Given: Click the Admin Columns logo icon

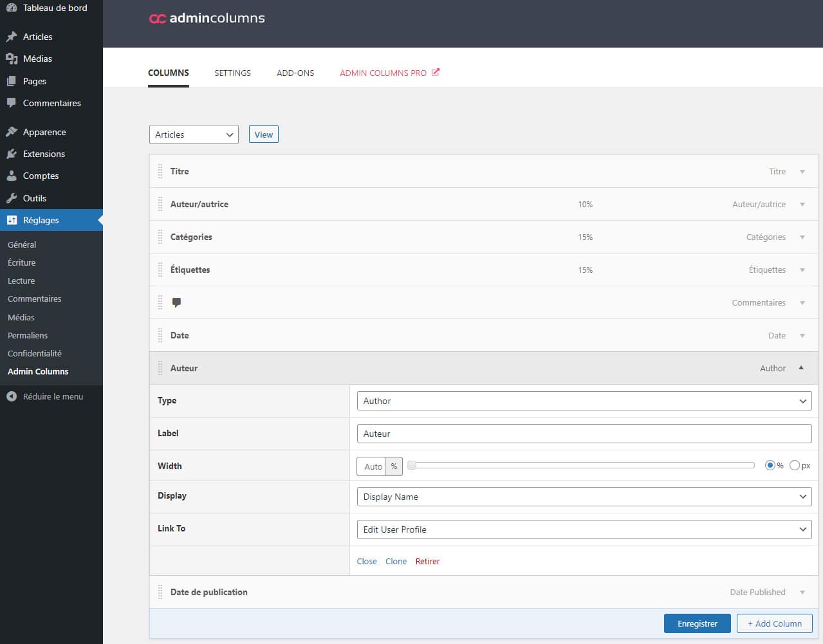Looking at the screenshot, I should pyautogui.click(x=158, y=19).
